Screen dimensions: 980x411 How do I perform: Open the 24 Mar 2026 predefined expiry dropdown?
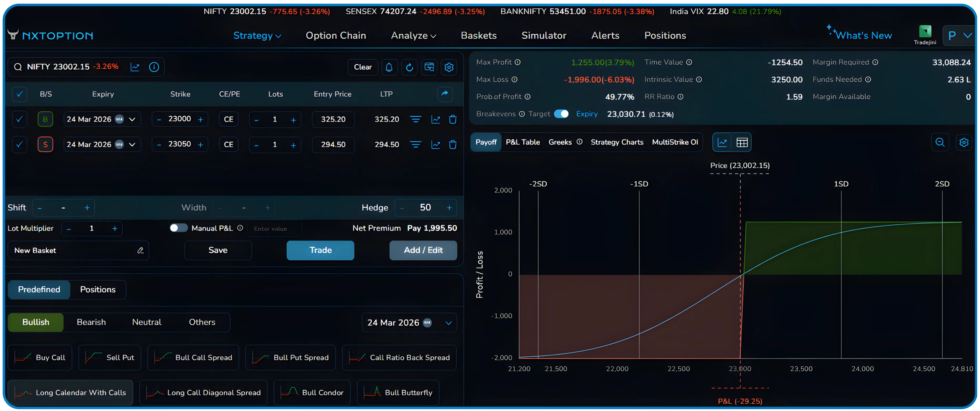tap(448, 322)
